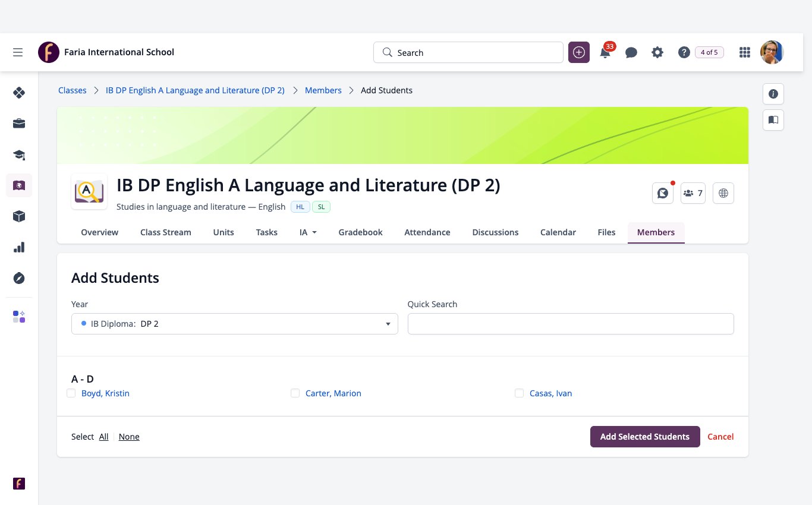Open notifications bell with 33 badge
812x505 pixels.
pyautogui.click(x=606, y=52)
